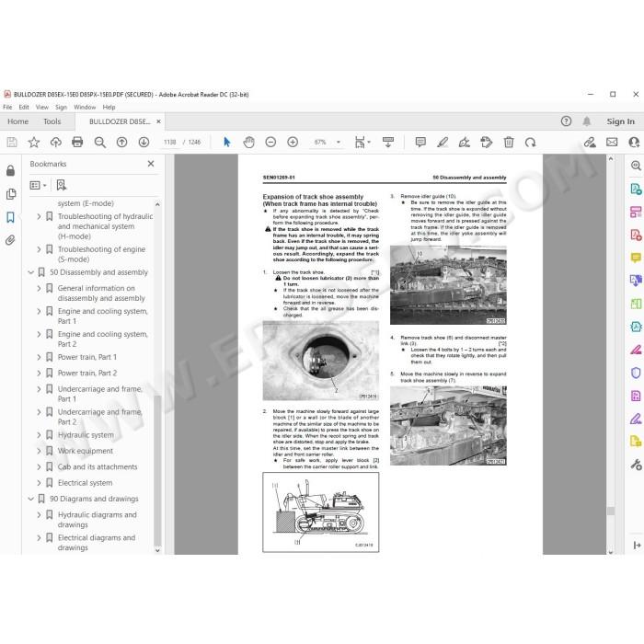
Task: Open the bookmark options dropdown
Action: pos(39,185)
